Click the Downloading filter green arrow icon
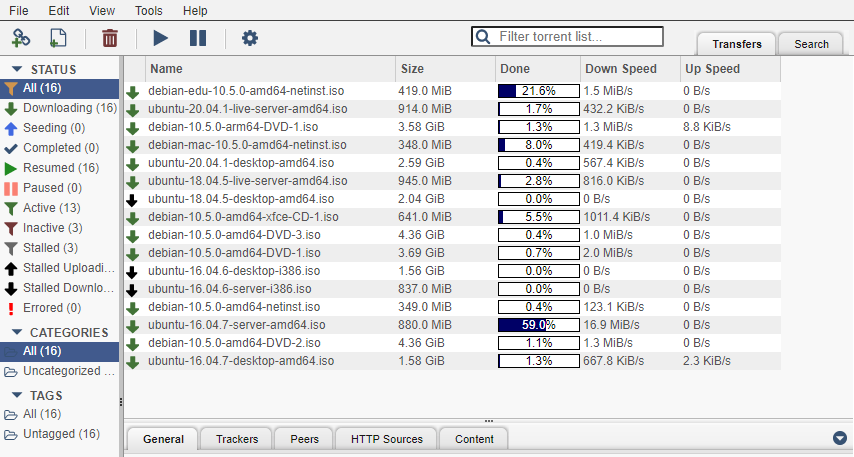This screenshot has width=854, height=457. click(10, 108)
